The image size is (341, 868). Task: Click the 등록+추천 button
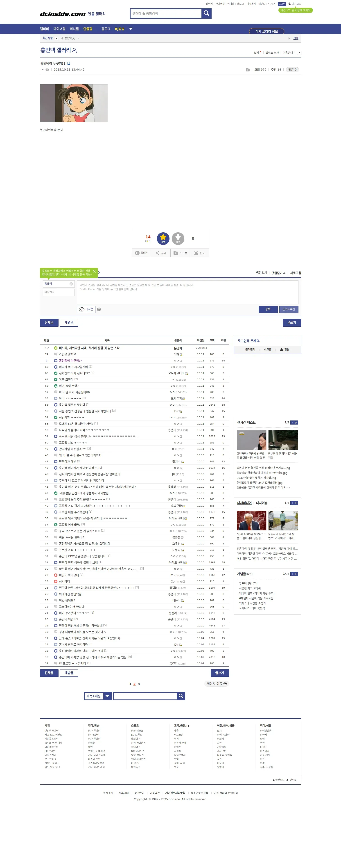[x=289, y=309]
